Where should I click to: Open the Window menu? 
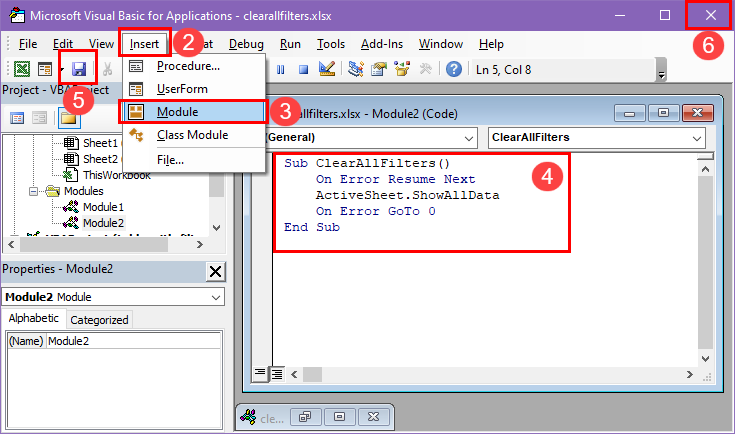tap(441, 44)
